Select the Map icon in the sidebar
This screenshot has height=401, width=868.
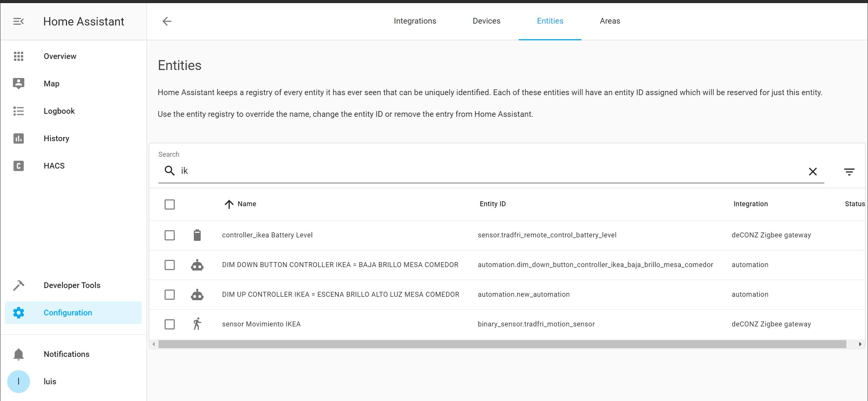pyautogui.click(x=18, y=83)
